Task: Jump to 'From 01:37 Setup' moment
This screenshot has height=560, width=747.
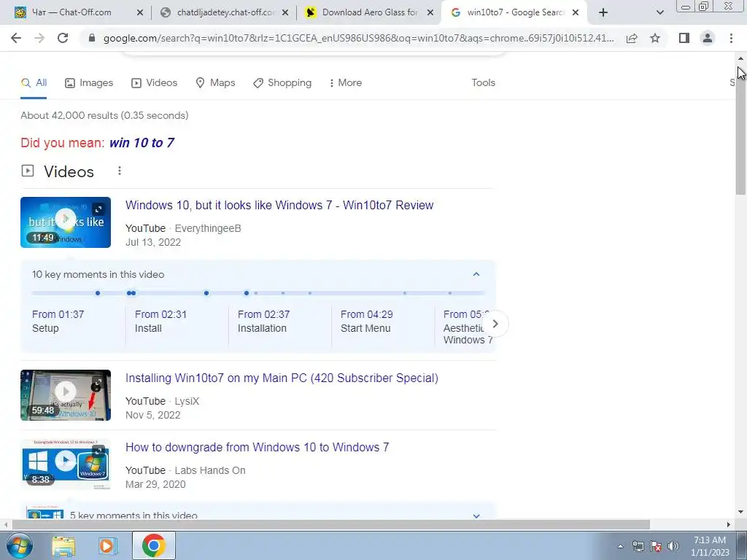Action: [58, 322]
